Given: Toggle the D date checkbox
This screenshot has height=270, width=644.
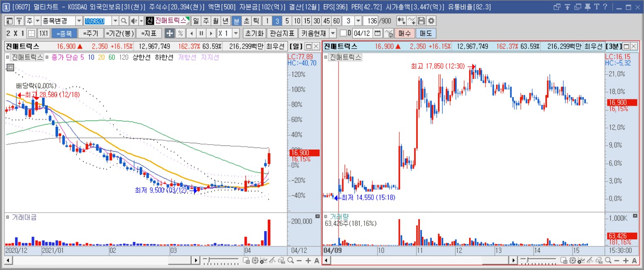Looking at the screenshot, I should pyautogui.click(x=343, y=33).
